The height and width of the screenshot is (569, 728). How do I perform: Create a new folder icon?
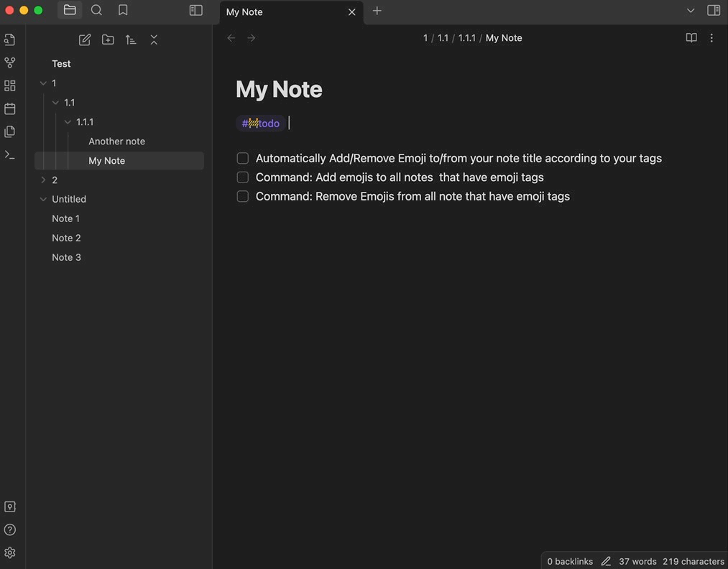tap(108, 40)
